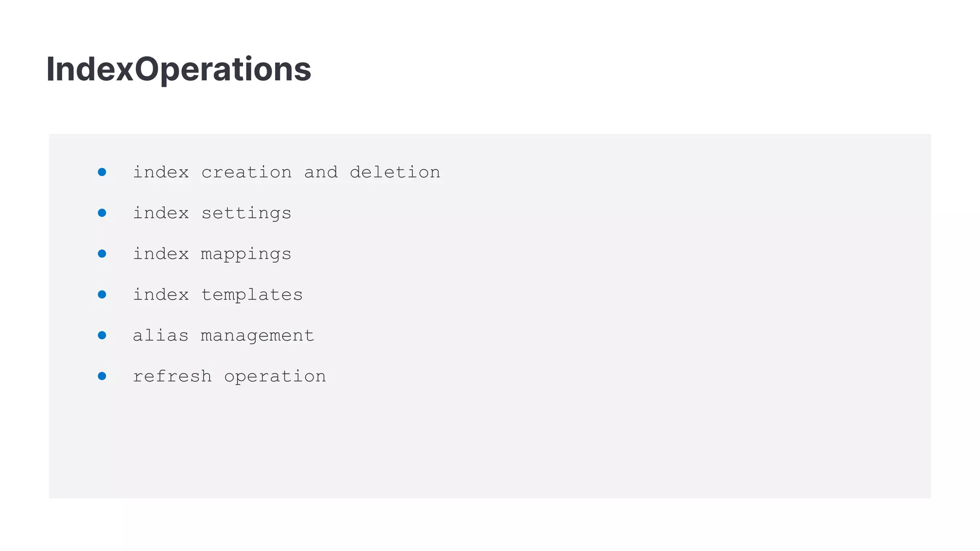Click the word "index" before "templates"
The width and height of the screenshot is (980, 551).
161,295
